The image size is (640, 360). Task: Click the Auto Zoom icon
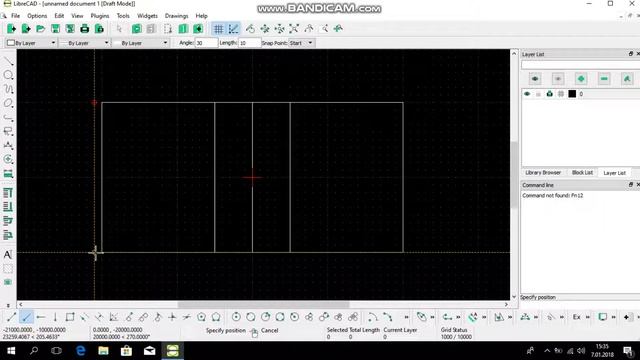(x=294, y=29)
